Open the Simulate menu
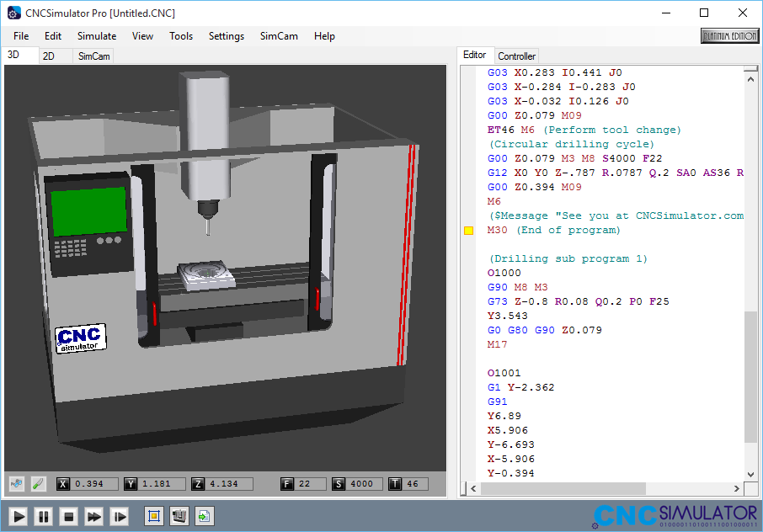This screenshot has width=763, height=532. [x=97, y=36]
